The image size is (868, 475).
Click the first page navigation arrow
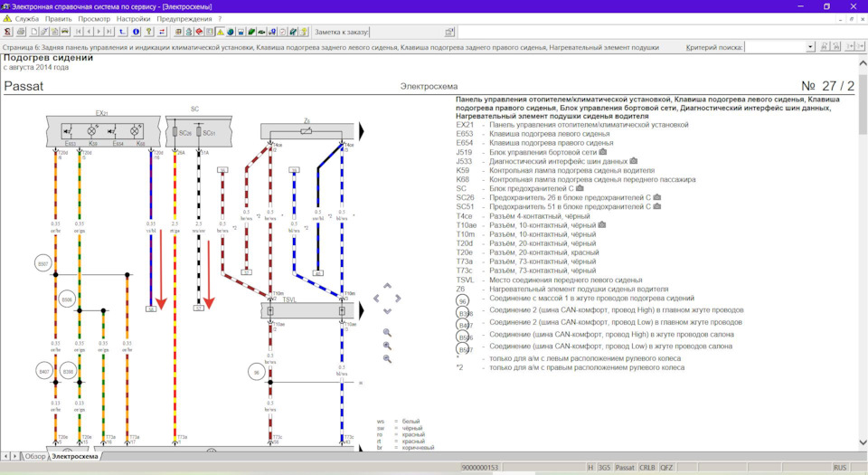[x=80, y=32]
